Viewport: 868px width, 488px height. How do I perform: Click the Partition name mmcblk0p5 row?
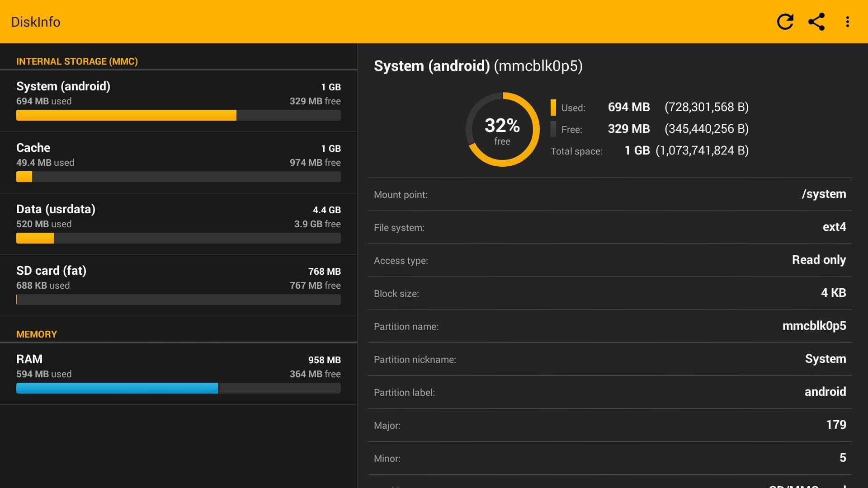pyautogui.click(x=609, y=326)
